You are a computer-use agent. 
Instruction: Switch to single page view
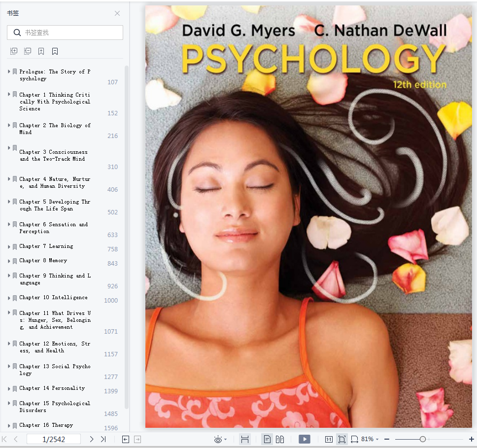(268, 439)
